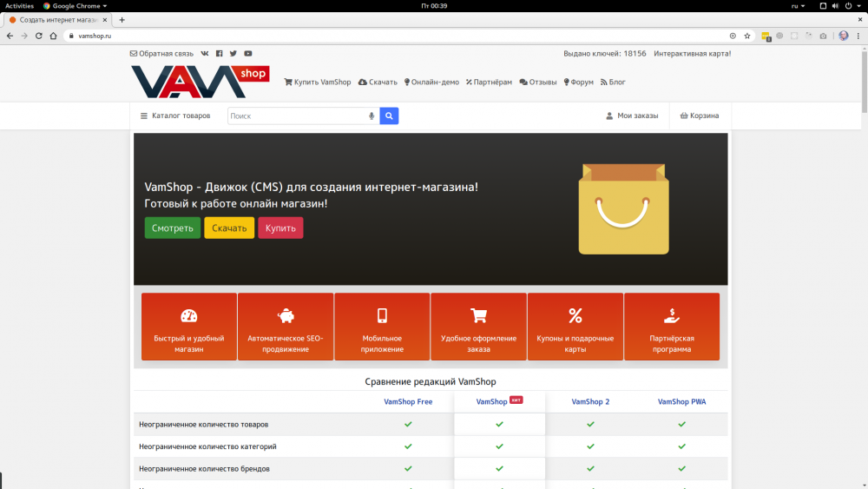The width and height of the screenshot is (868, 489).
Task: Click Chrome home button
Action: point(53,36)
